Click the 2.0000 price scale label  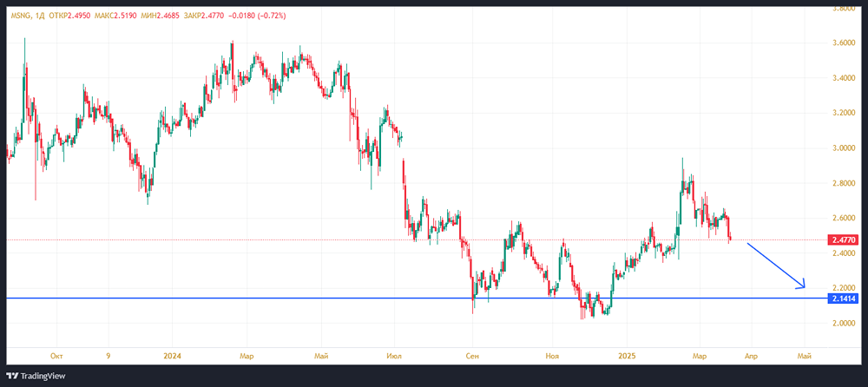click(843, 323)
